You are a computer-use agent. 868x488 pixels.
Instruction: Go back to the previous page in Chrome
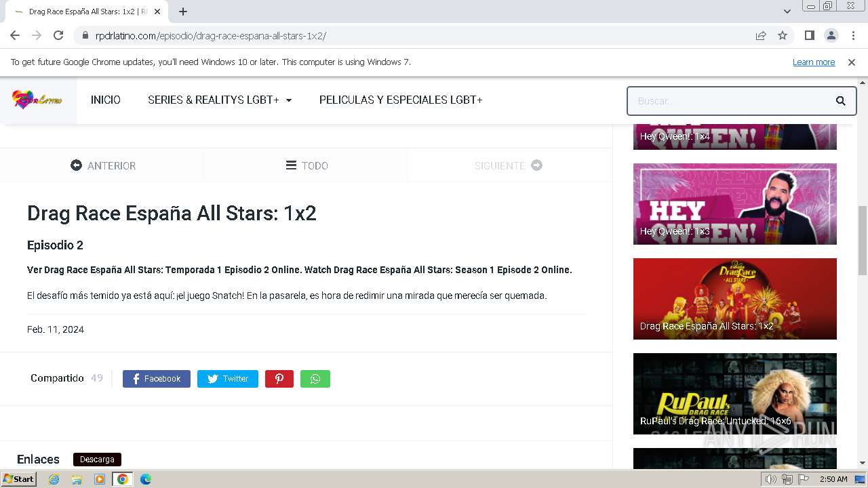(15, 35)
